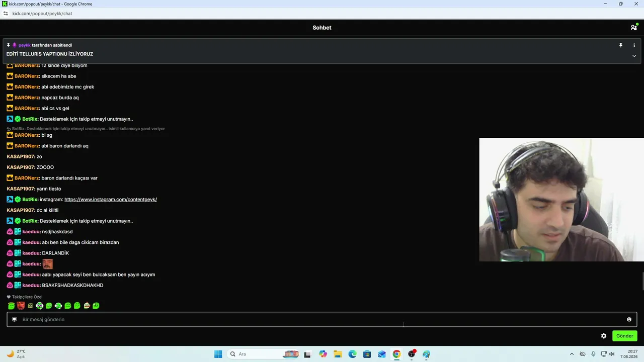Click peyk username in pinned header
Image resolution: width=644 pixels, height=362 pixels.
pos(25,45)
